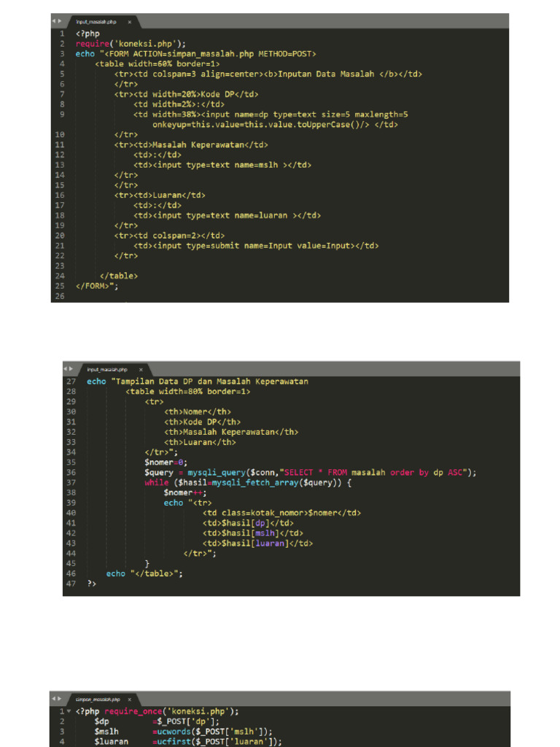
Task: Click the $dp =$_POST['dp']; line
Action: (157, 721)
